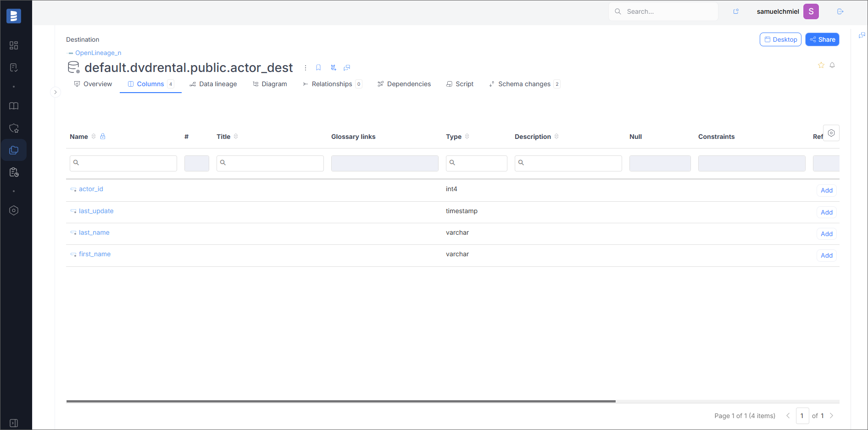Screen dimensions: 868x430
Task: Click the Constraints column header
Action: coord(716,137)
